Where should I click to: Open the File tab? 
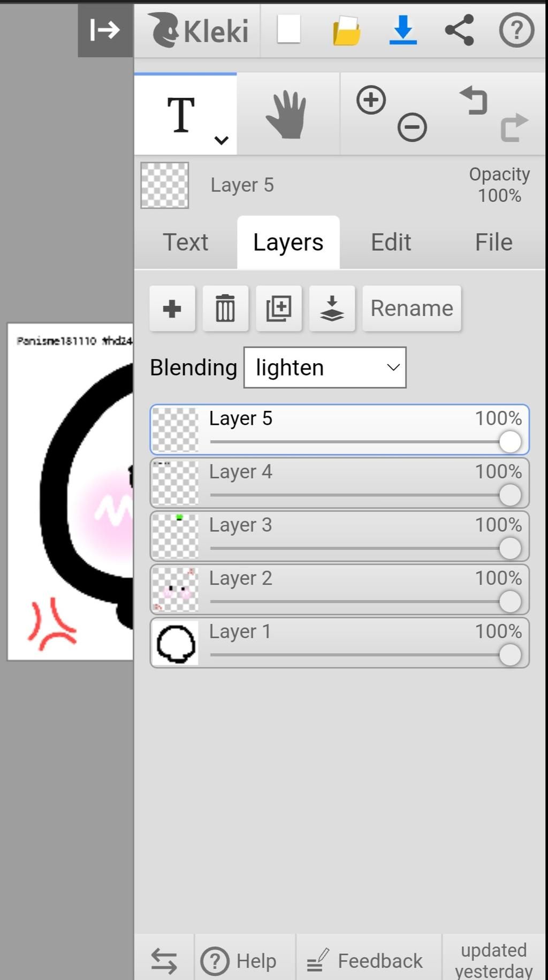[x=493, y=242]
